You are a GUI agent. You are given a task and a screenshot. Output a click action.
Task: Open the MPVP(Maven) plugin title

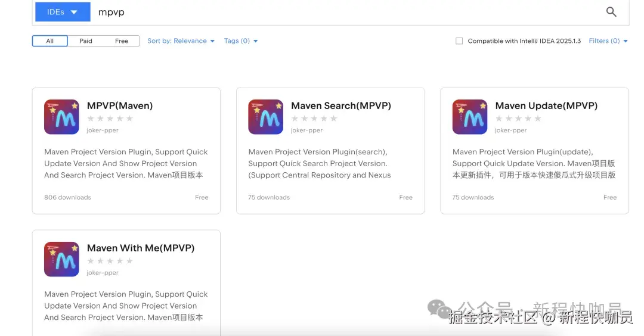[x=120, y=106]
